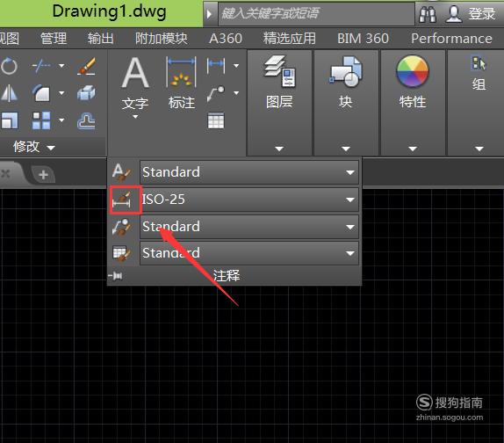Open the Dimension Style manager icon
Viewport: 504px width, 443px height.
coord(122,200)
